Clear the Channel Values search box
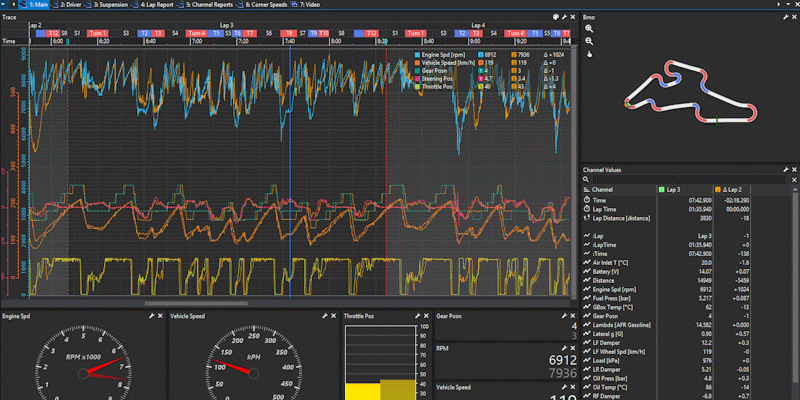The height and width of the screenshot is (400, 800). 794,180
